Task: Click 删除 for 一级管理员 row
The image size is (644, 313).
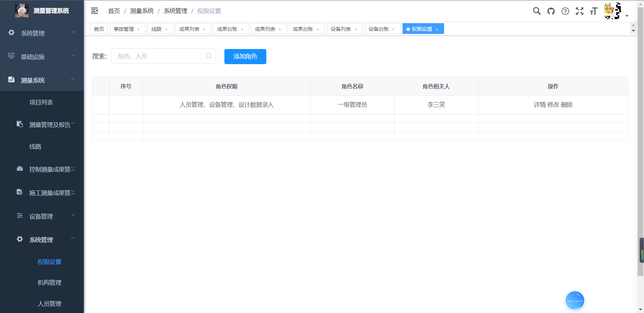Action: (567, 105)
